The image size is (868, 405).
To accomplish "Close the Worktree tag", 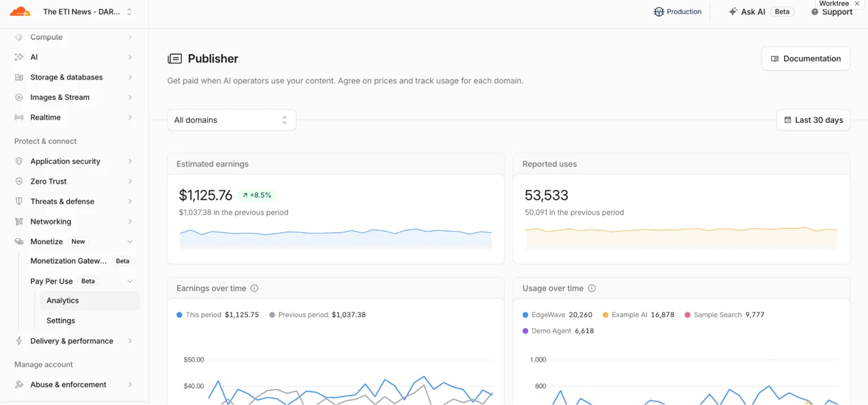I will 857,4.
